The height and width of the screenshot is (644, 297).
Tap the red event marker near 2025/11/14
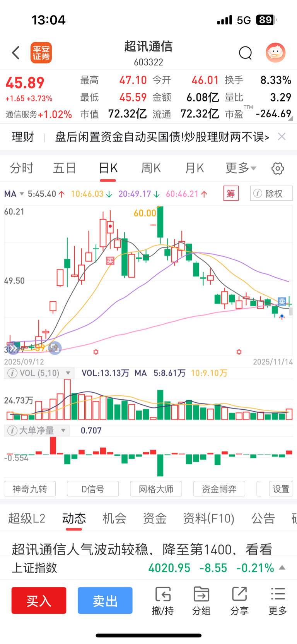(239, 352)
